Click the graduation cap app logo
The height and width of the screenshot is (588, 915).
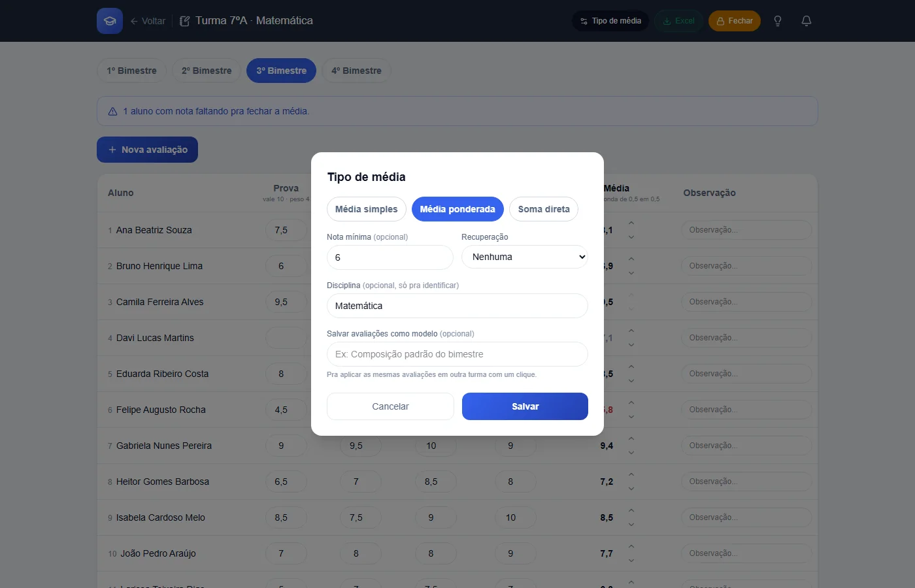point(110,21)
